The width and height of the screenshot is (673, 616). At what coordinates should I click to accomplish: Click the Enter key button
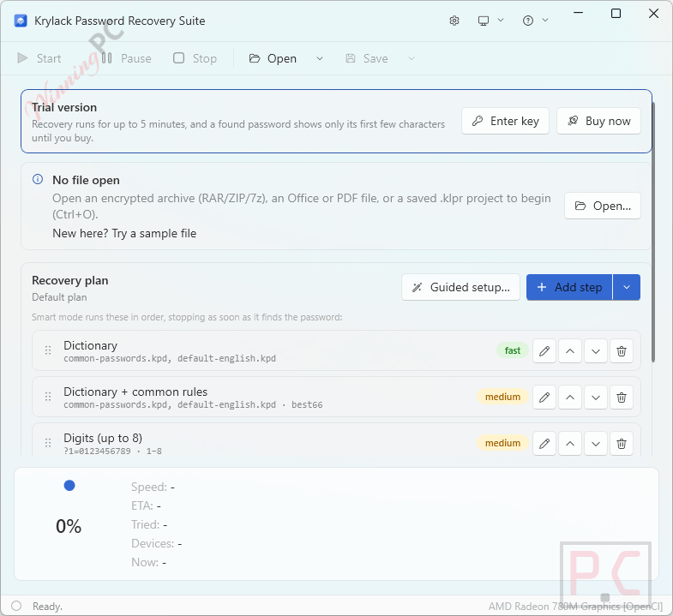(x=505, y=121)
